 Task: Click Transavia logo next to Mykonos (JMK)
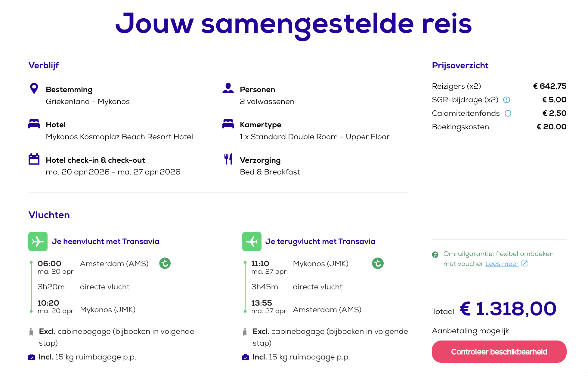coord(378,263)
